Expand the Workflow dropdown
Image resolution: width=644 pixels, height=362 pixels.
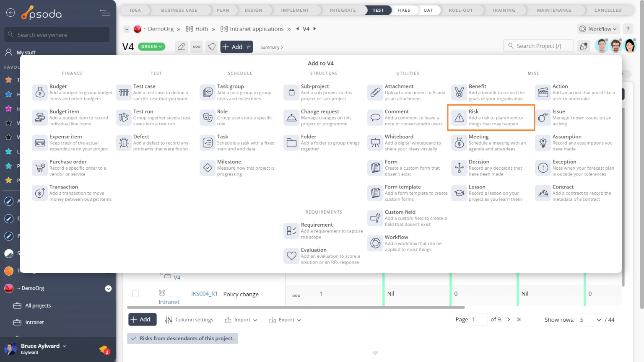tap(599, 29)
